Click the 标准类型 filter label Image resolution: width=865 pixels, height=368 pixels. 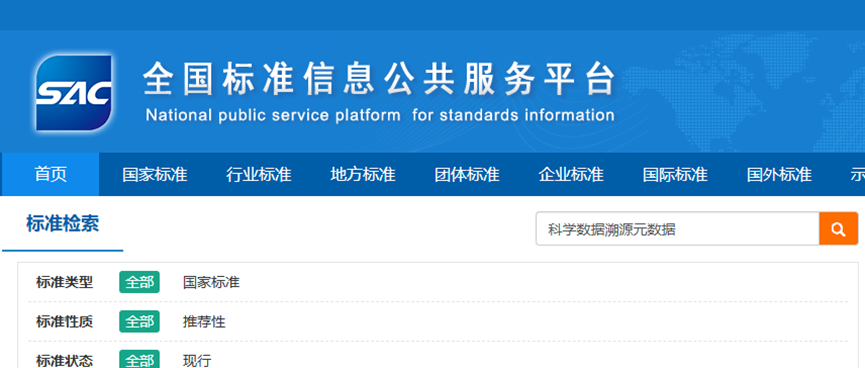(65, 282)
